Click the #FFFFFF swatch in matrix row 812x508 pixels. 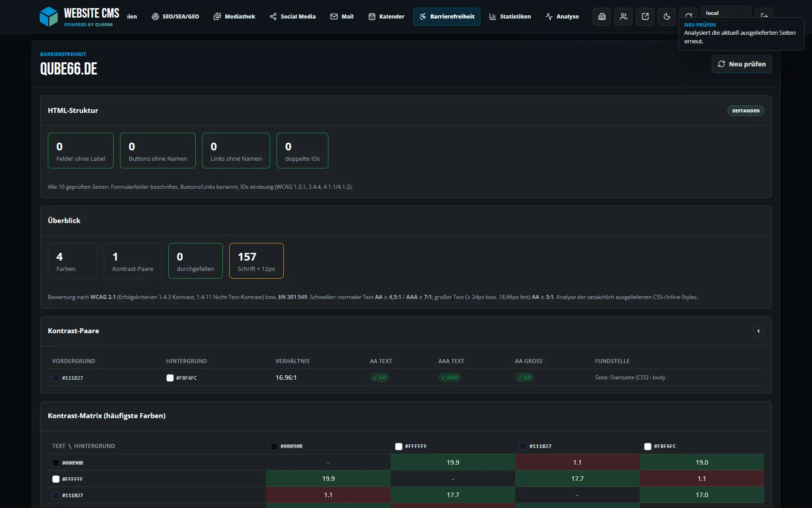[x=56, y=479]
